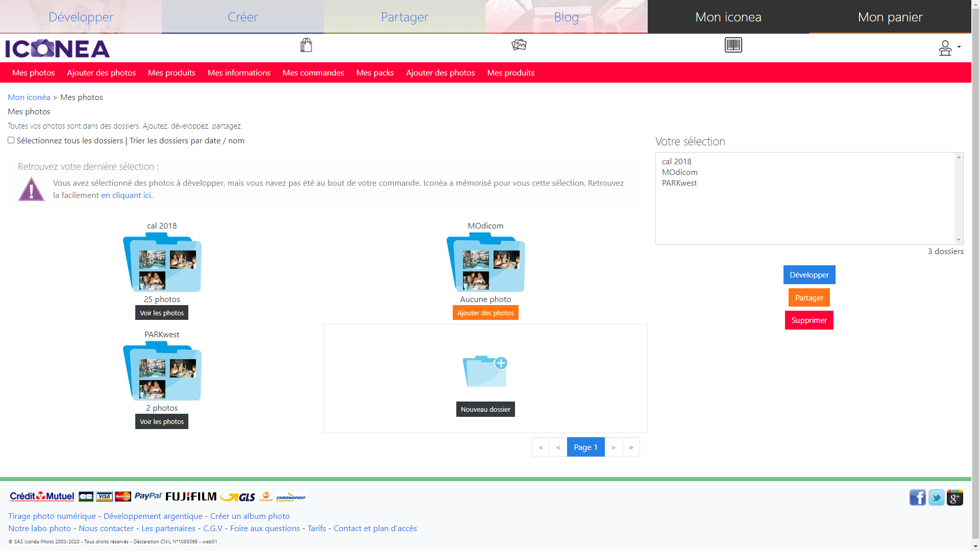Check Sélectionnez tous les dossiers checkbox
This screenshot has width=980, height=551.
(x=11, y=140)
